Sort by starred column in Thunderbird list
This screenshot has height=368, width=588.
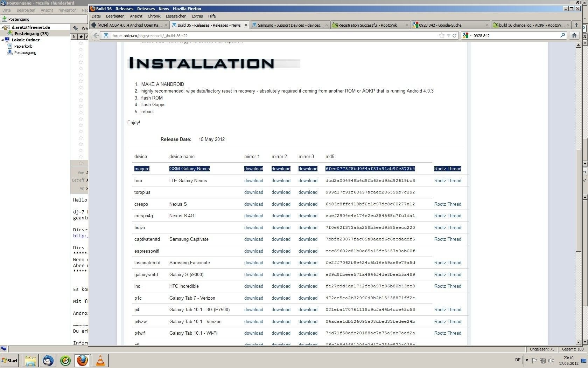click(81, 36)
